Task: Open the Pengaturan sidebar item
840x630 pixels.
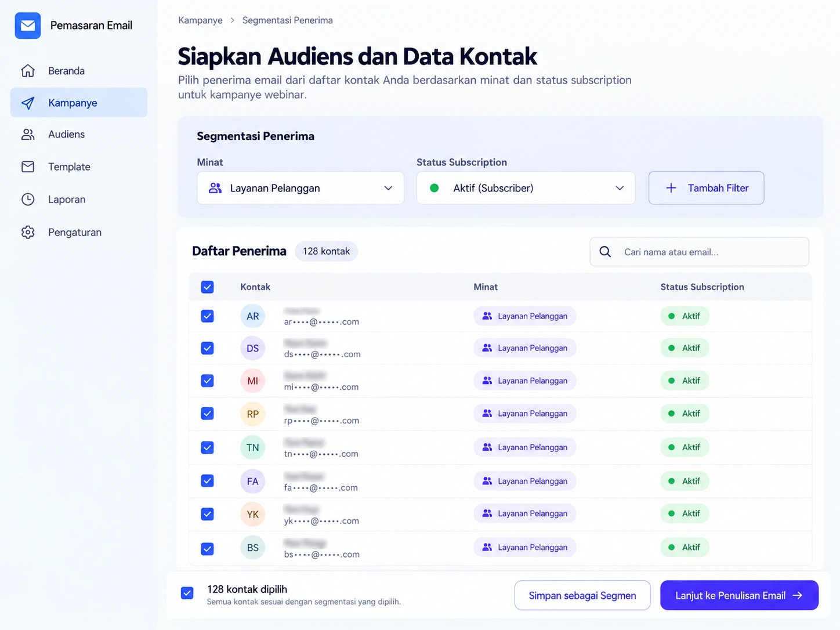Action: tap(79, 233)
